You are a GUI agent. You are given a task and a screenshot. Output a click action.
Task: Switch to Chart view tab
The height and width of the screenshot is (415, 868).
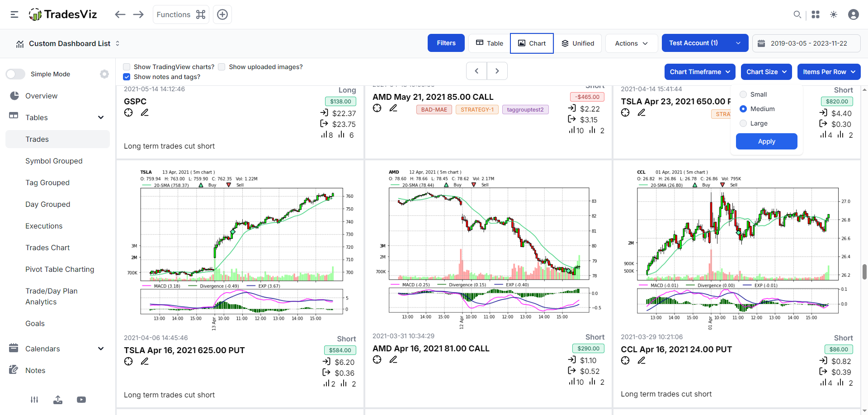tap(532, 43)
